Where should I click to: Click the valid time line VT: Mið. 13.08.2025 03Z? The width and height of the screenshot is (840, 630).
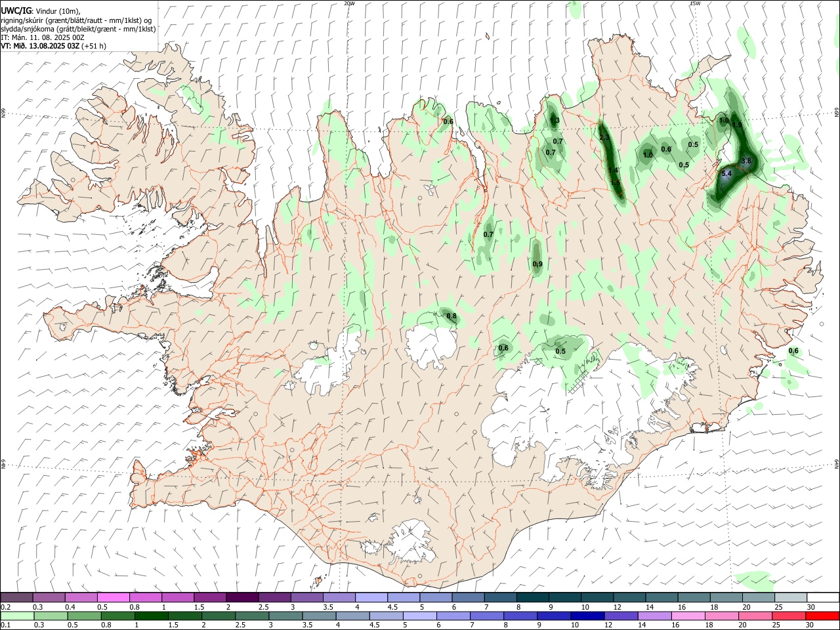click(x=40, y=46)
